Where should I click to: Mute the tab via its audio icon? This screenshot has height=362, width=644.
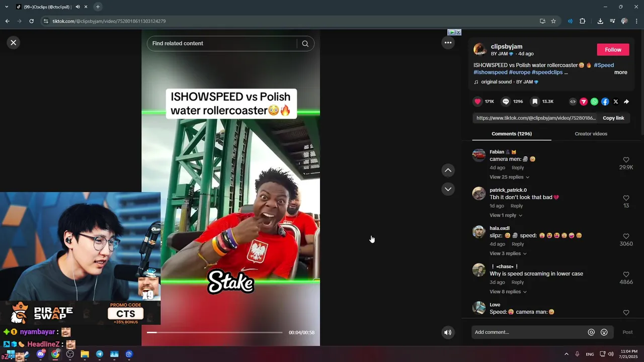(77, 7)
